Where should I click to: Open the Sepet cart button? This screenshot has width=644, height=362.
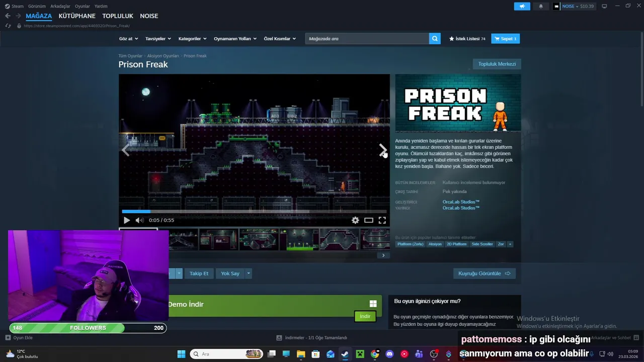pyautogui.click(x=505, y=39)
